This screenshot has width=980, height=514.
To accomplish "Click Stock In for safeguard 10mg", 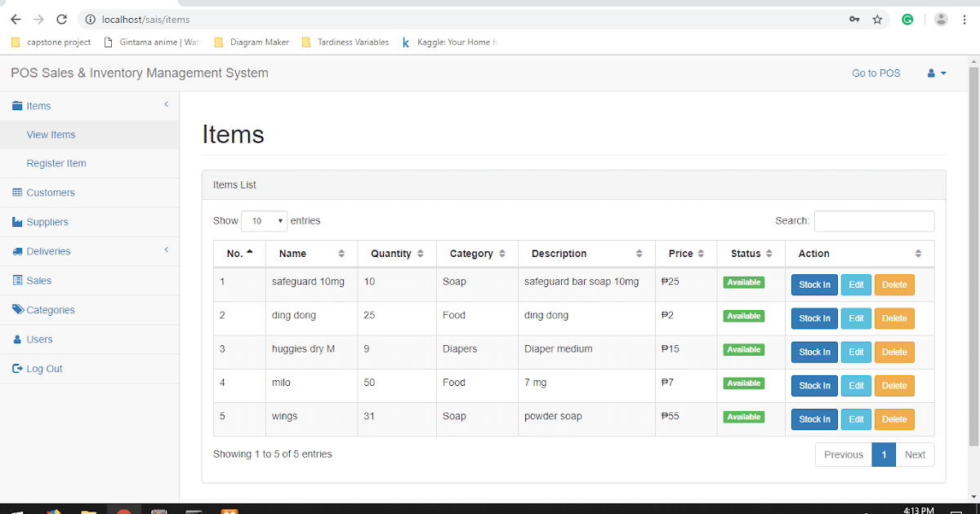I will tap(814, 285).
